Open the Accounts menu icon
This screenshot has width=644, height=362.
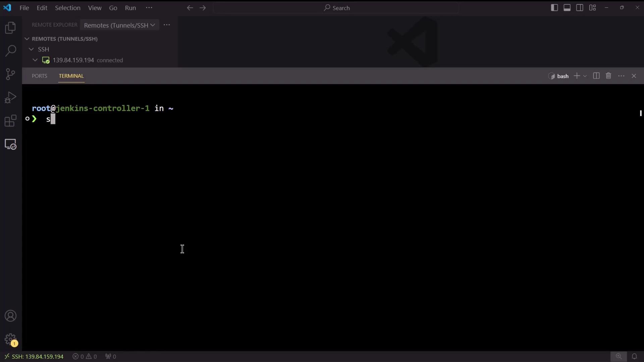tap(10, 316)
